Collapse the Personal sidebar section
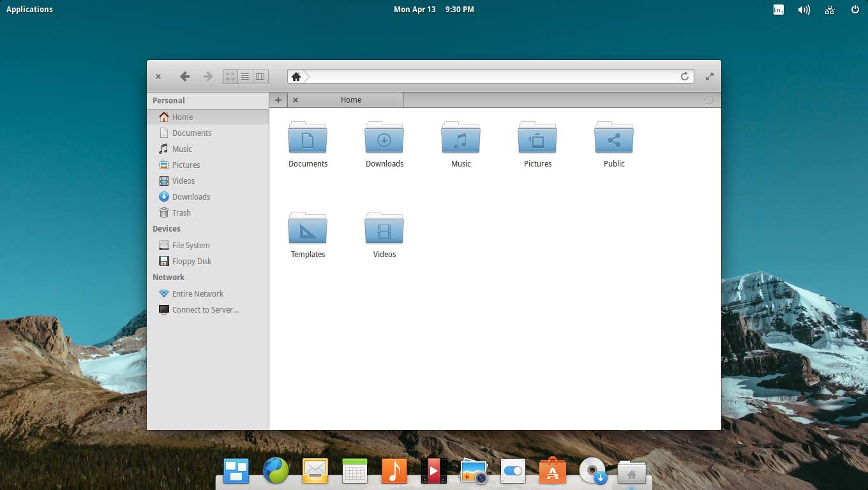This screenshot has width=868, height=490. (168, 100)
